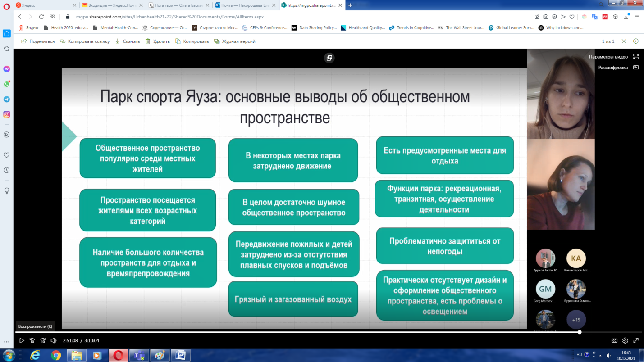Click Удалить to delete file
644x362 pixels.
click(x=157, y=41)
